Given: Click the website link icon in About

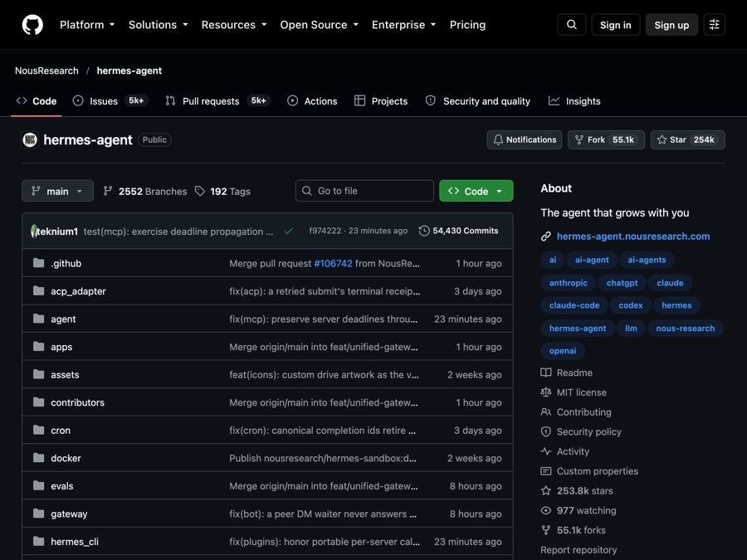Looking at the screenshot, I should [x=546, y=236].
